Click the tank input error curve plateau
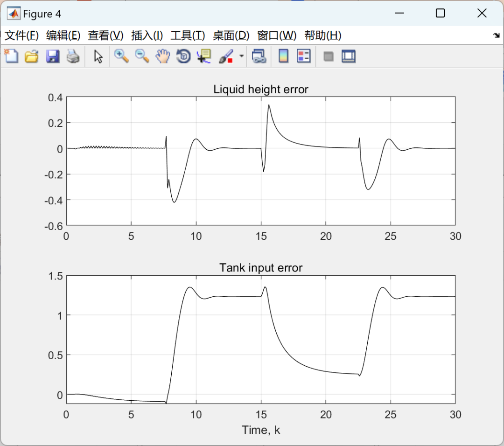The image size is (504, 446). (238, 297)
